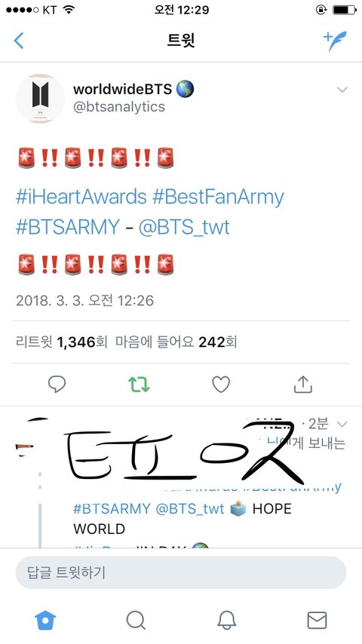Open the worldwideBTS profile avatar

coord(40,99)
